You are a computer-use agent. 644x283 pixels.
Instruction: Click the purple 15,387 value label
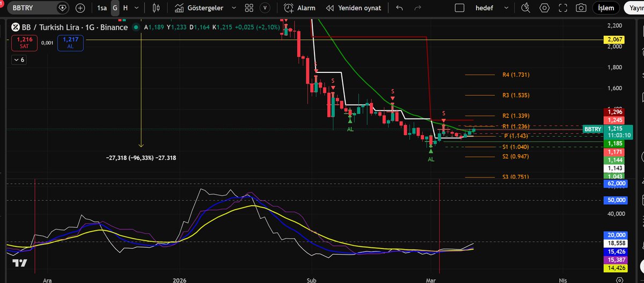coord(616,259)
